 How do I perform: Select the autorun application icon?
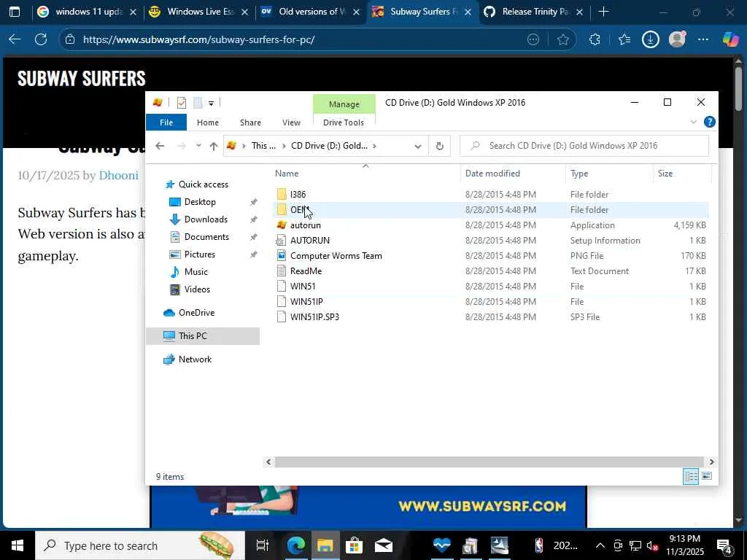pyautogui.click(x=282, y=225)
